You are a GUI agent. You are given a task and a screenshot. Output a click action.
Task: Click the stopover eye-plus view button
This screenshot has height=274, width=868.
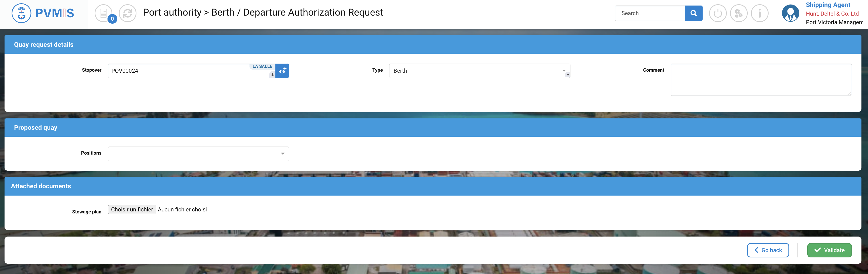(282, 71)
